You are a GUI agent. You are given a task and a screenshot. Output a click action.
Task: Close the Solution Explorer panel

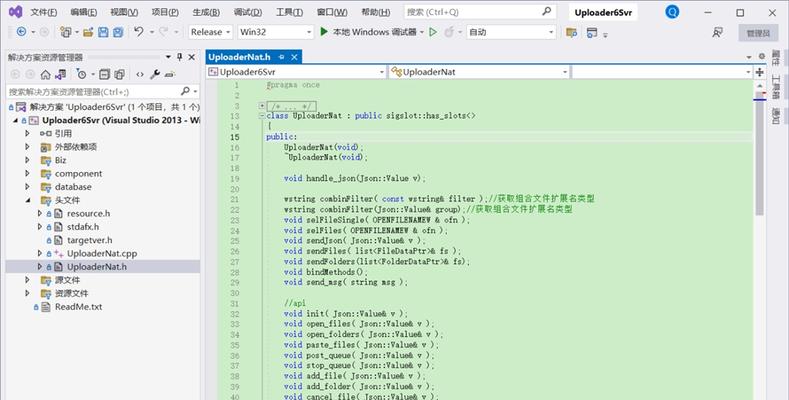192,57
